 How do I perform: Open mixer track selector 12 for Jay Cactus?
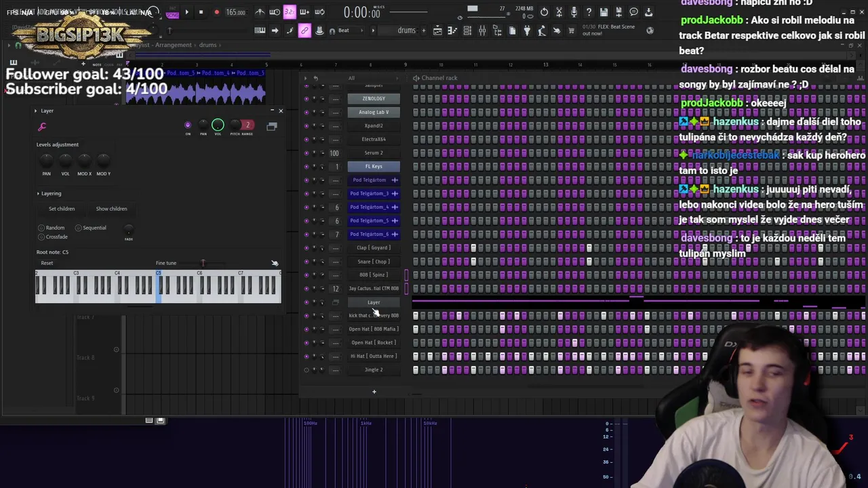click(x=335, y=288)
